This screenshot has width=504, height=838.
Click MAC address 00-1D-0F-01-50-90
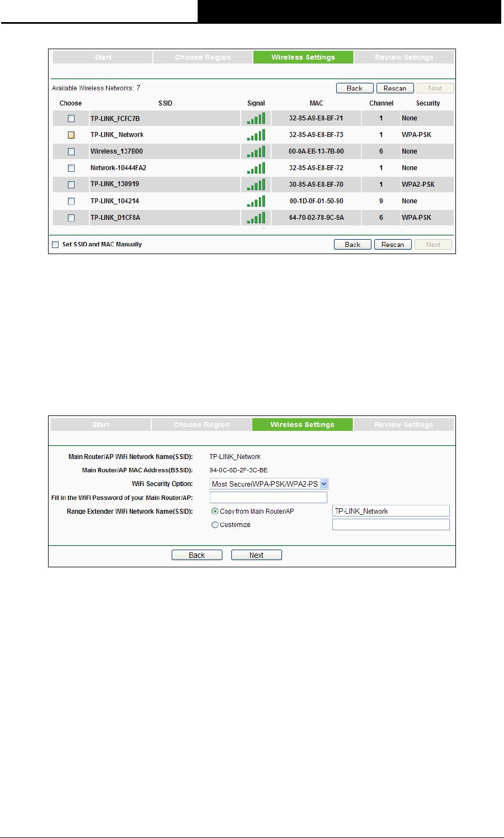(x=316, y=201)
